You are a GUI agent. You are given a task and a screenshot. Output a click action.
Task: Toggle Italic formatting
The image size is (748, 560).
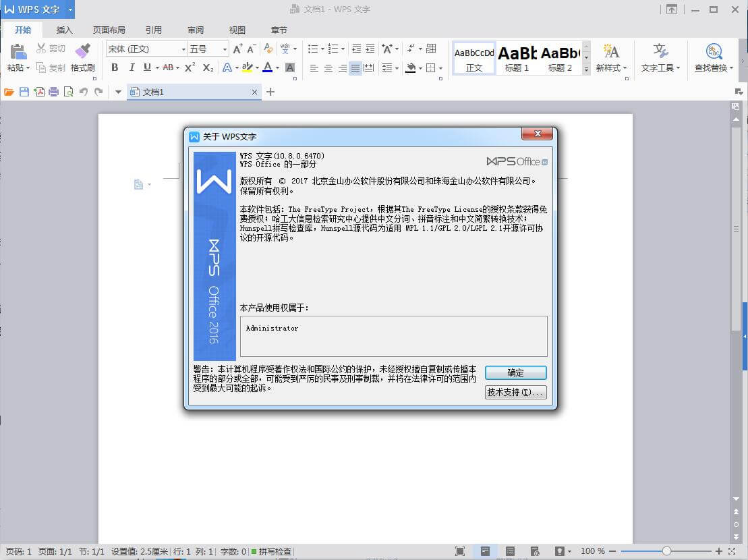click(x=131, y=67)
